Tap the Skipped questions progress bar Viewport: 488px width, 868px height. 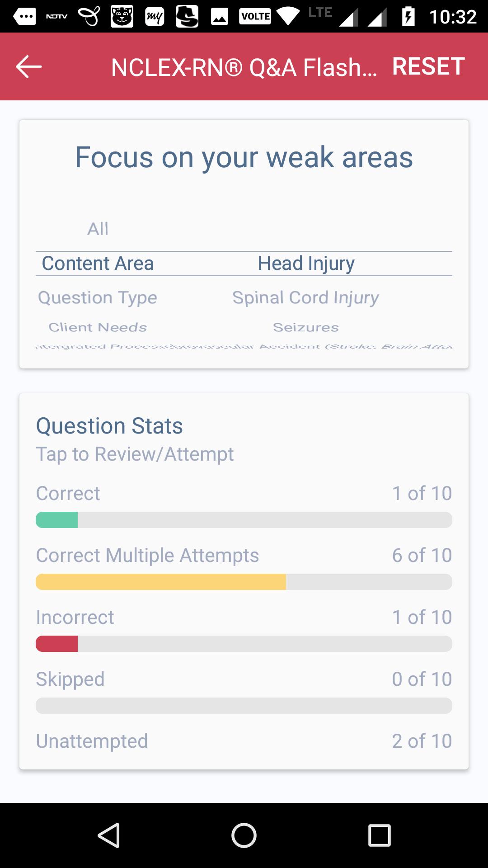(x=244, y=706)
